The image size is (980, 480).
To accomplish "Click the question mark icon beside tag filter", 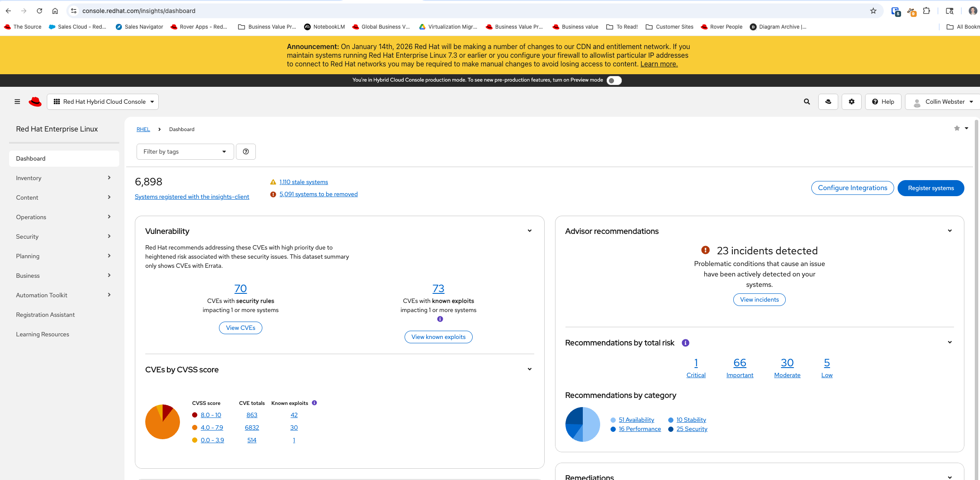I will pyautogui.click(x=246, y=151).
